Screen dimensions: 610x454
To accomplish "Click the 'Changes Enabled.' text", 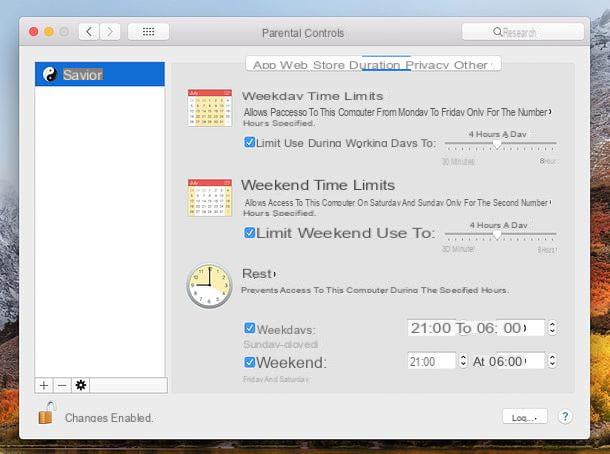I will point(109,418).
